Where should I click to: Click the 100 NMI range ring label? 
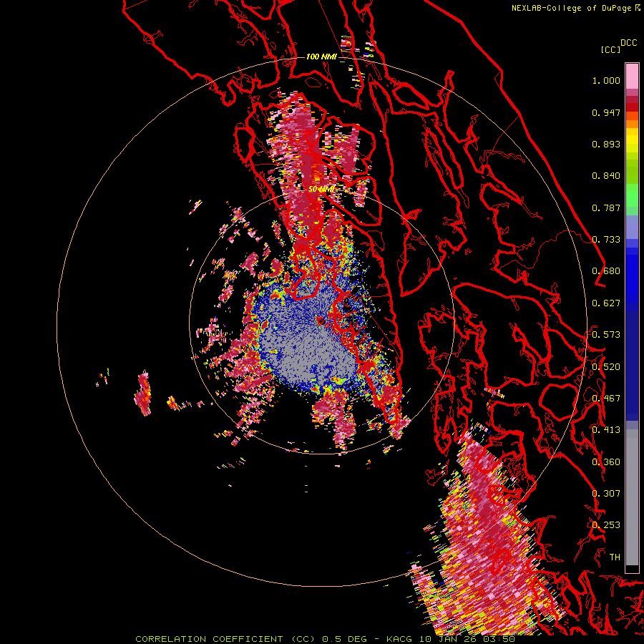coord(321,57)
